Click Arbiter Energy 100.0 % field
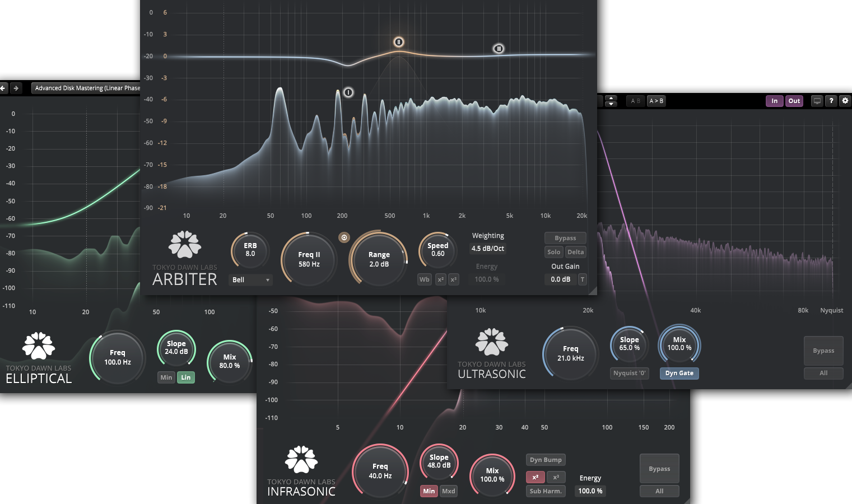 (487, 279)
